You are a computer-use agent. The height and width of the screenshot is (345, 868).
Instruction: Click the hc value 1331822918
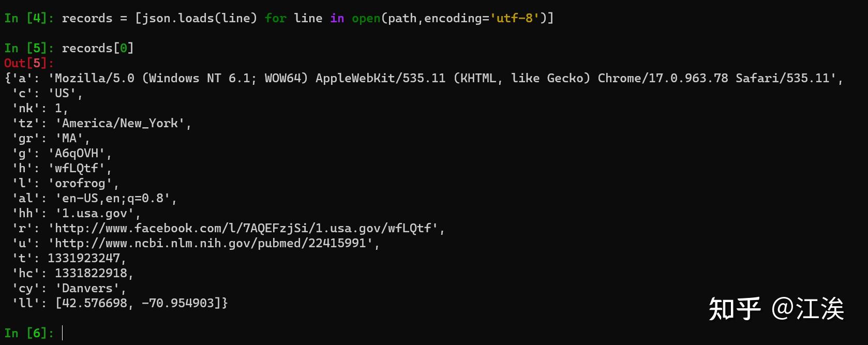coord(91,273)
